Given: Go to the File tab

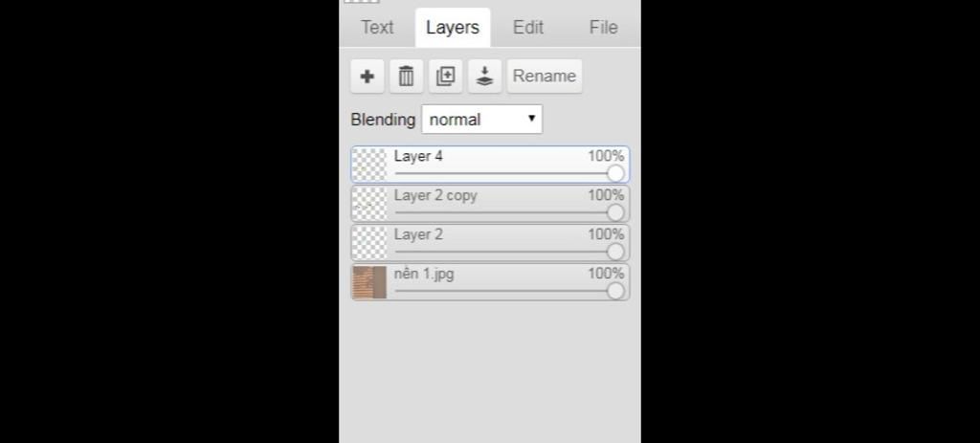Looking at the screenshot, I should tap(603, 28).
